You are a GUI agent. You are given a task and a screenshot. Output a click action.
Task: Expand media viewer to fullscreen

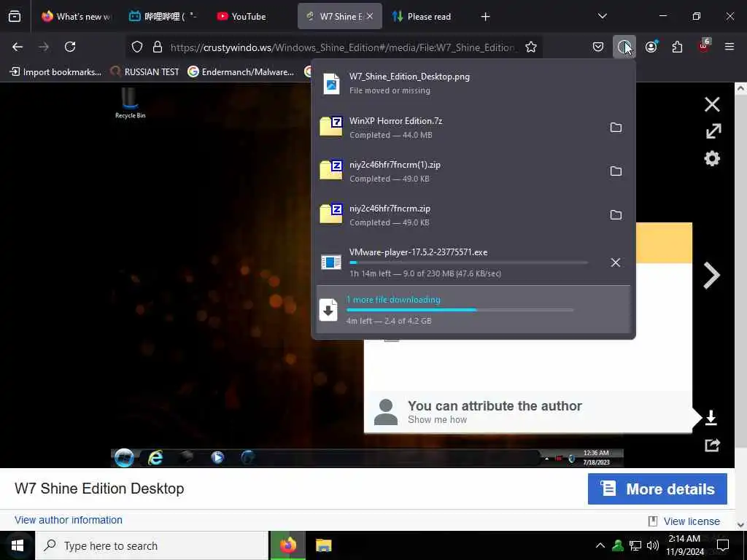click(713, 131)
